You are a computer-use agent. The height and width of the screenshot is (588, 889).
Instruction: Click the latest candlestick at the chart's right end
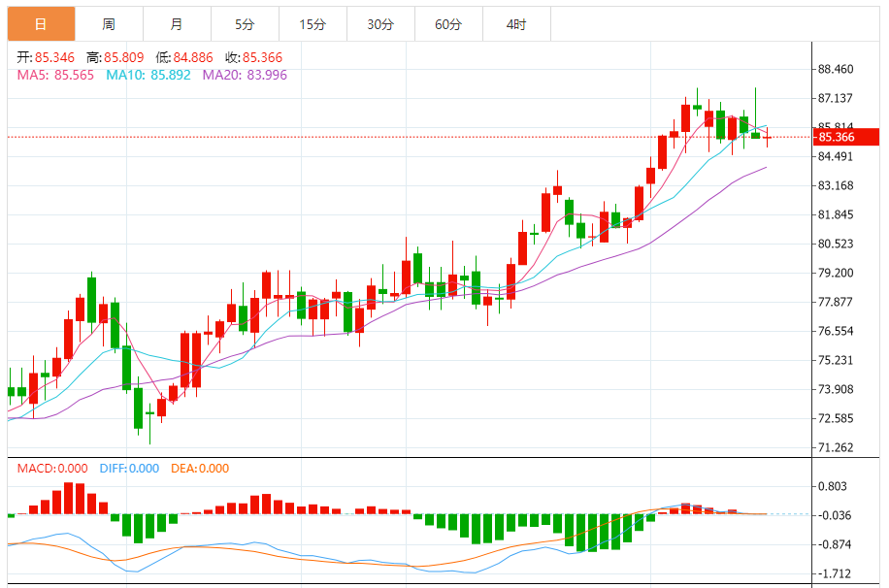click(767, 137)
